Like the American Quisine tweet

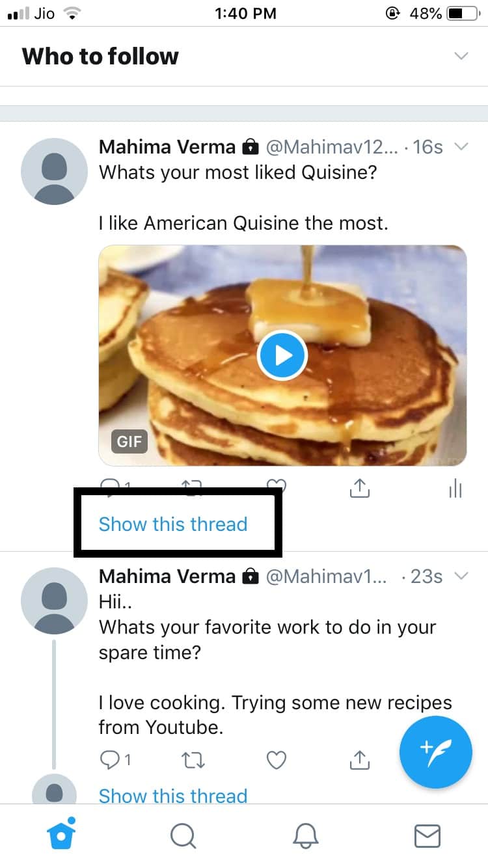(276, 487)
